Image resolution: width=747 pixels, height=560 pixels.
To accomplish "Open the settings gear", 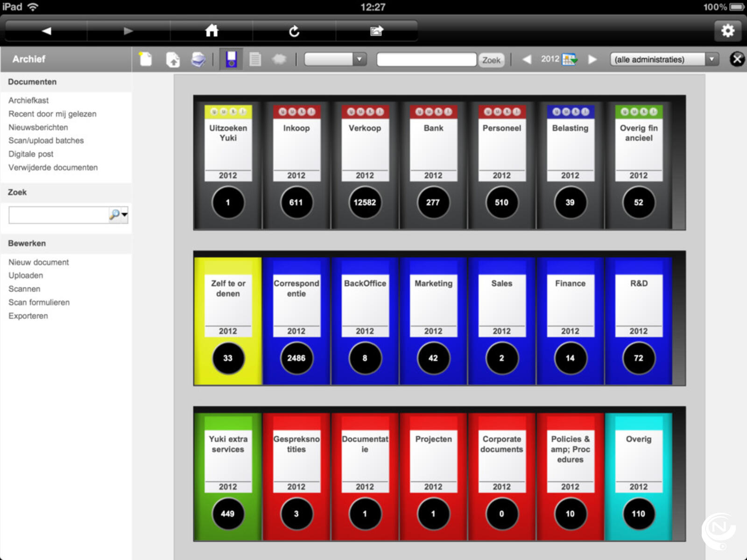I will 727,31.
